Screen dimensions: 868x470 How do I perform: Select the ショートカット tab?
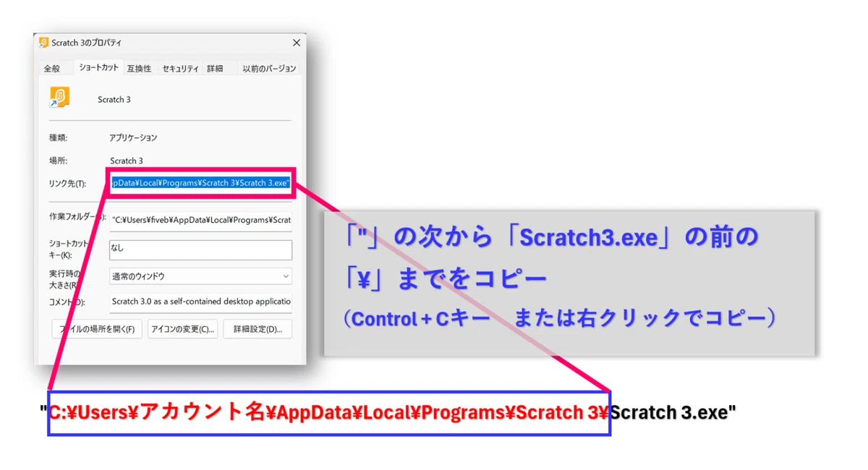[x=98, y=67]
